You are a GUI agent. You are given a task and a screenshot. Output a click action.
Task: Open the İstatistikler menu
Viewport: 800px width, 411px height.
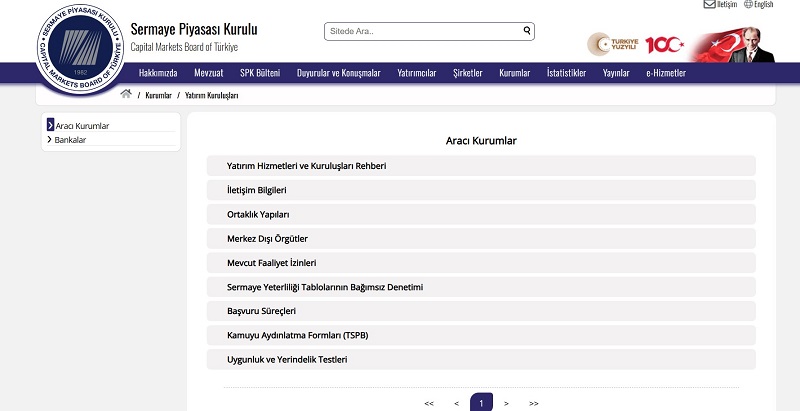566,73
